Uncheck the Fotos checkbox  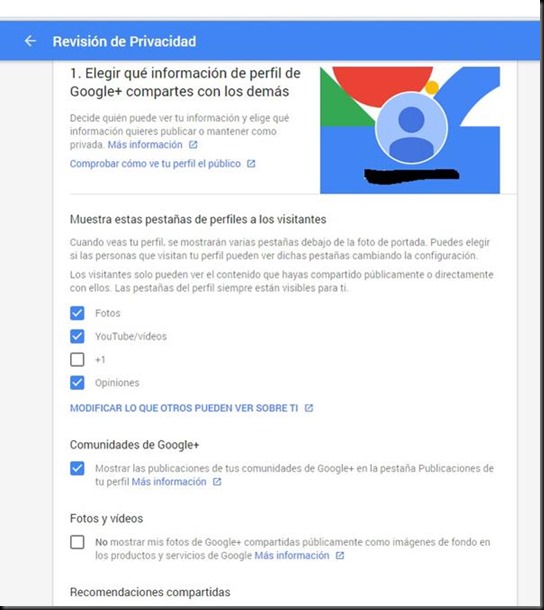click(77, 313)
